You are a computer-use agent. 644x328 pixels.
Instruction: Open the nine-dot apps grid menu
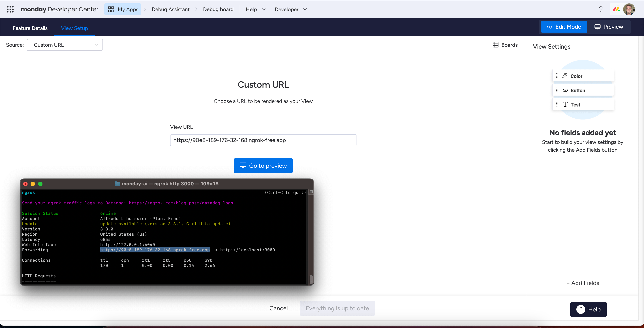coord(10,9)
